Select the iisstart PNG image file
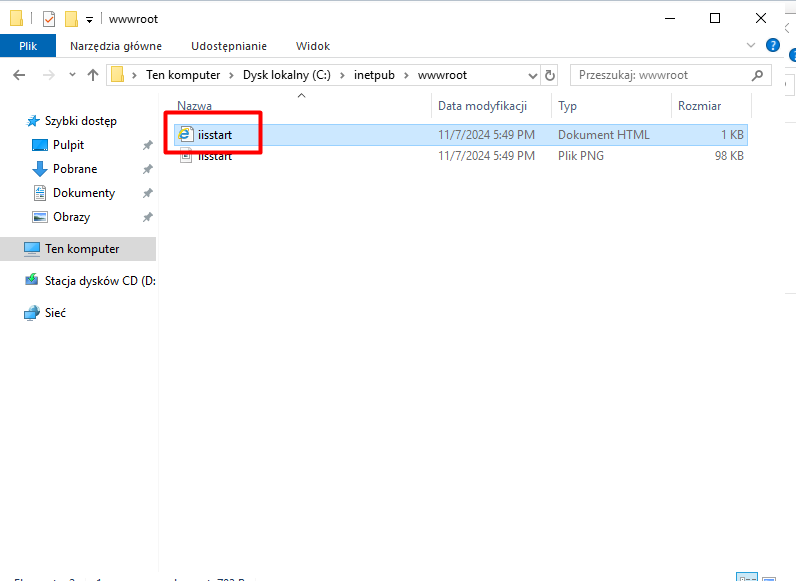The width and height of the screenshot is (796, 581). tap(214, 156)
